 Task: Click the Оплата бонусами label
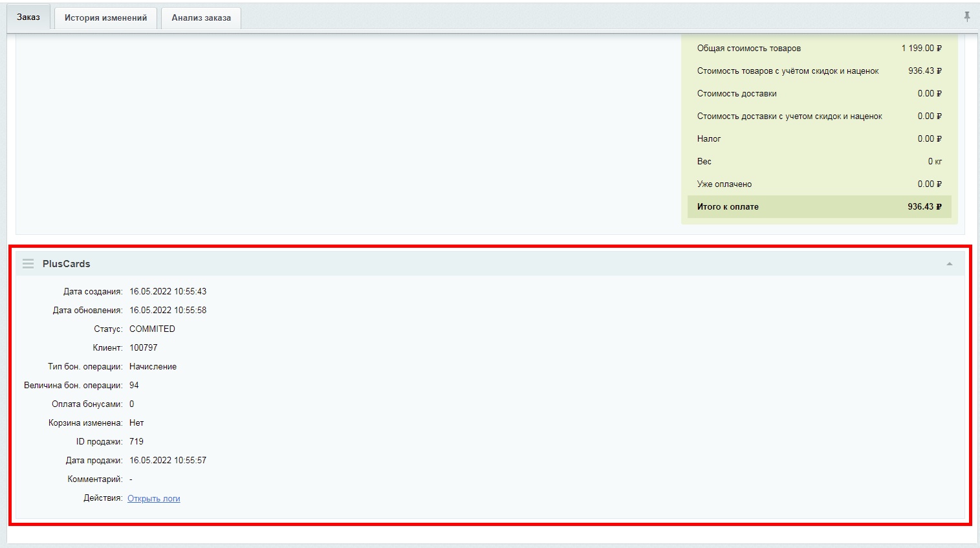87,404
